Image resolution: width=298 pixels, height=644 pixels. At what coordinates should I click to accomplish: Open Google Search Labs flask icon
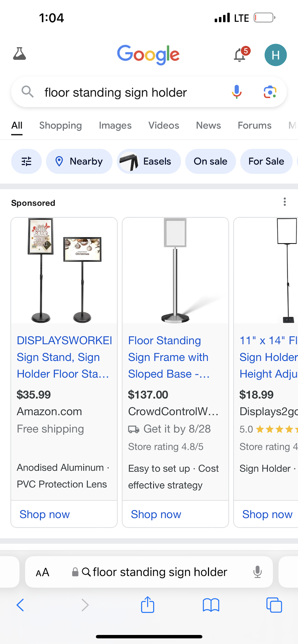pyautogui.click(x=19, y=54)
